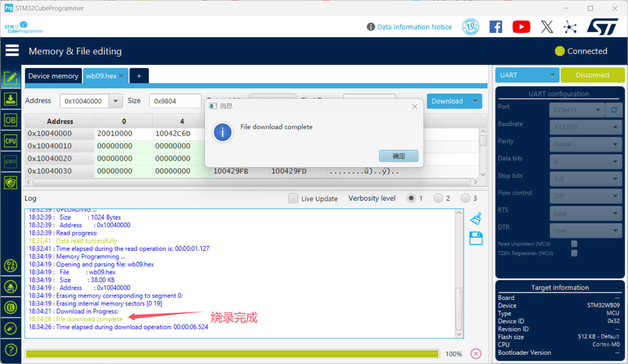Open the RTS dropdown
Viewport: 628px width, 364px height.
[586, 214]
